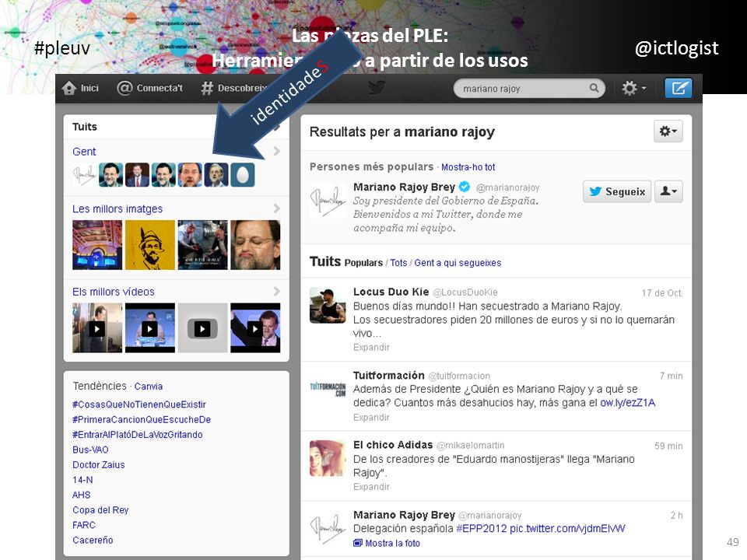Play the last video in Els millors vídeos
747x560 pixels.
pos(255,328)
